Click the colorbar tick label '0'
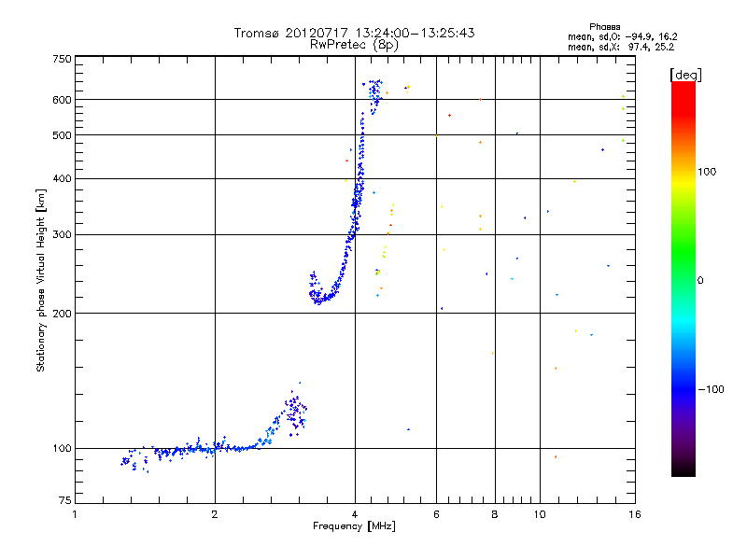The height and width of the screenshot is (560, 747). pos(700,281)
